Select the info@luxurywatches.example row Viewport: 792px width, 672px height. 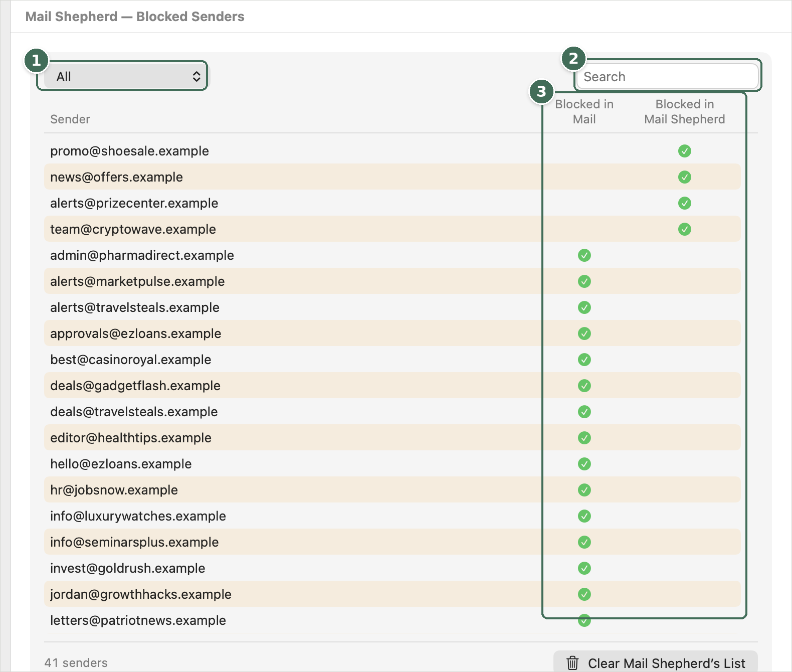(x=392, y=516)
